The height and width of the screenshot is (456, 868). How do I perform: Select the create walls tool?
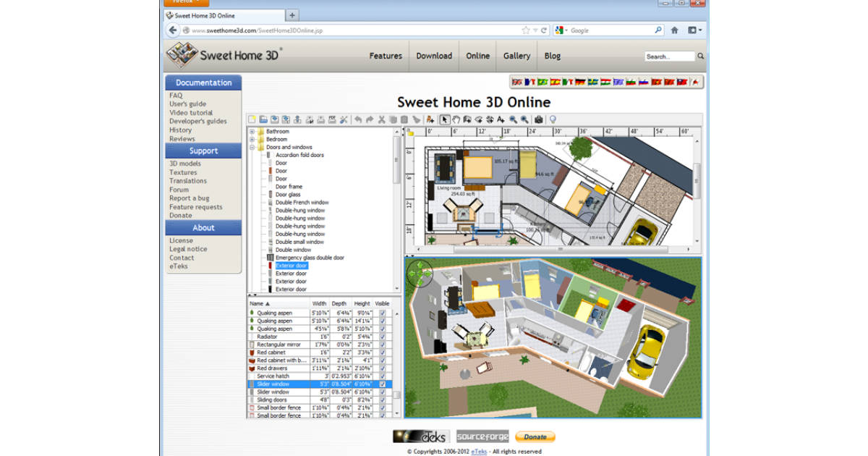[468, 120]
